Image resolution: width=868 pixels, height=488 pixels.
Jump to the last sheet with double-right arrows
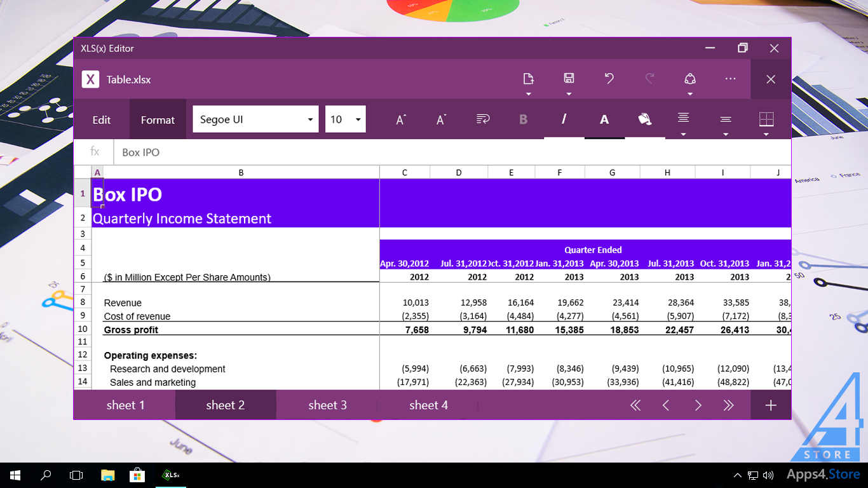click(729, 405)
